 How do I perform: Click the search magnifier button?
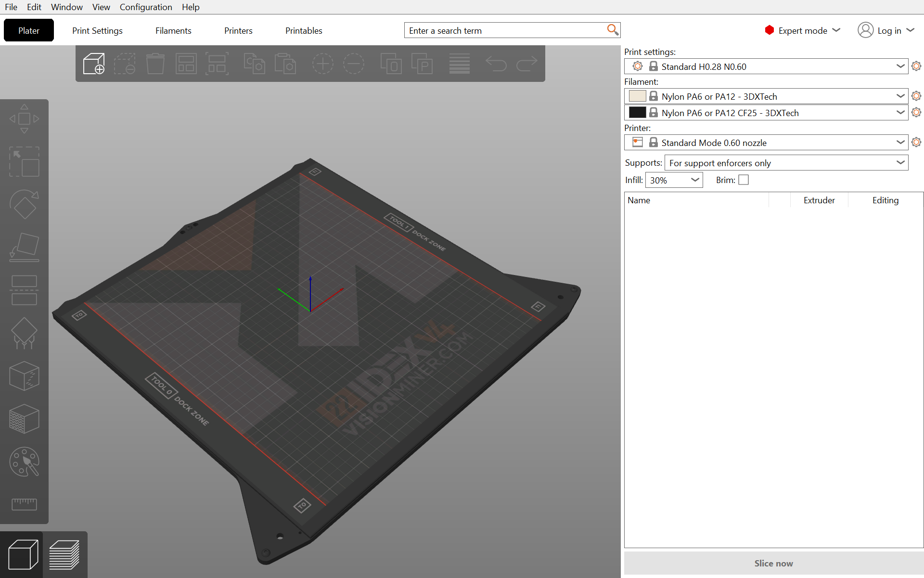point(612,30)
